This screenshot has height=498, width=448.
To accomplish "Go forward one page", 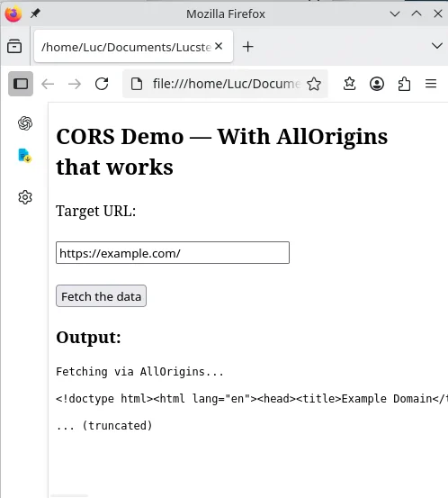I will coord(75,84).
